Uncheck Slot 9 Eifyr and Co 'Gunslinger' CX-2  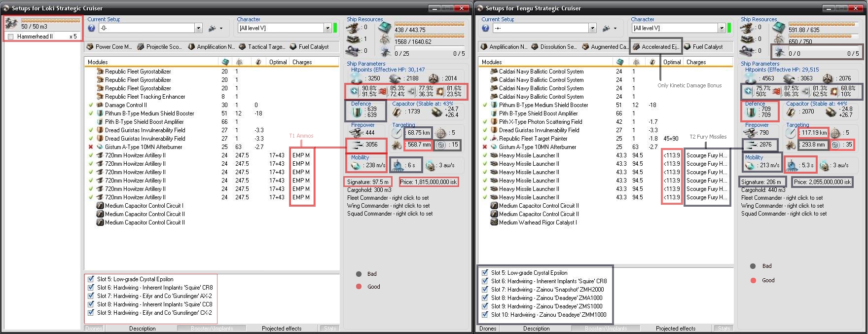click(91, 313)
